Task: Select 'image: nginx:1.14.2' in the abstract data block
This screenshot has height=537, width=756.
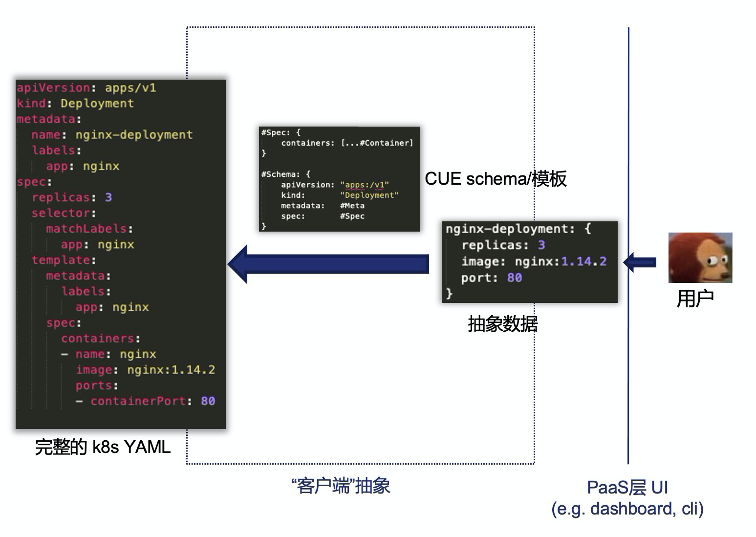Action: 534,261
